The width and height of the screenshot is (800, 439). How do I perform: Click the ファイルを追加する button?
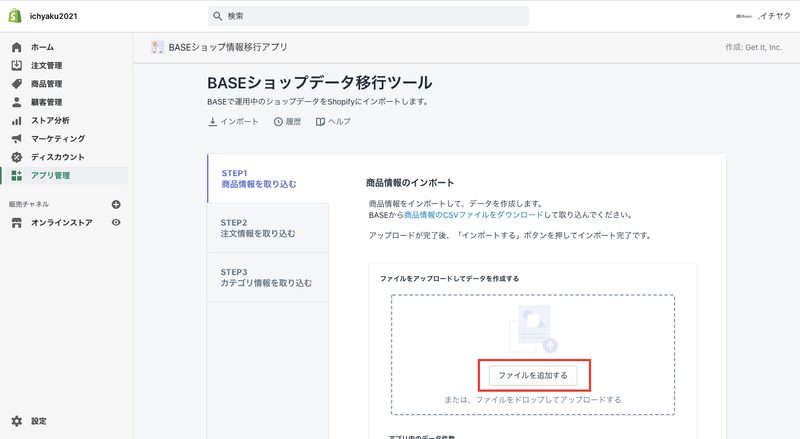coord(533,375)
